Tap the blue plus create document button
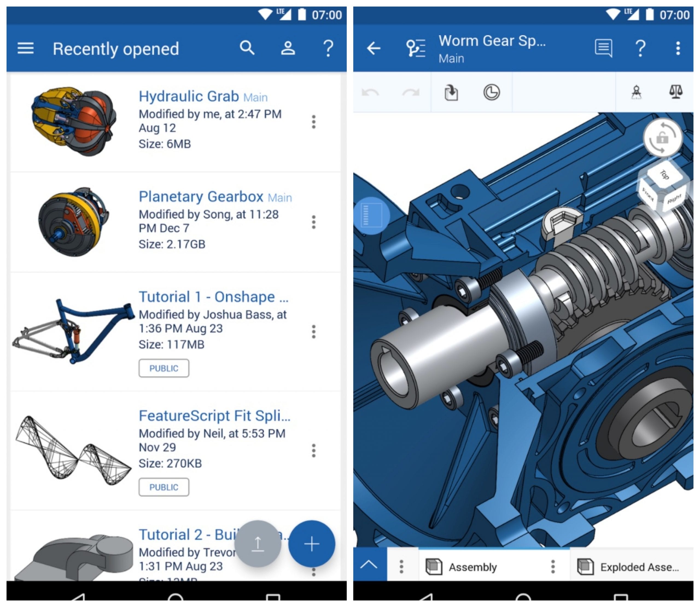 [311, 544]
